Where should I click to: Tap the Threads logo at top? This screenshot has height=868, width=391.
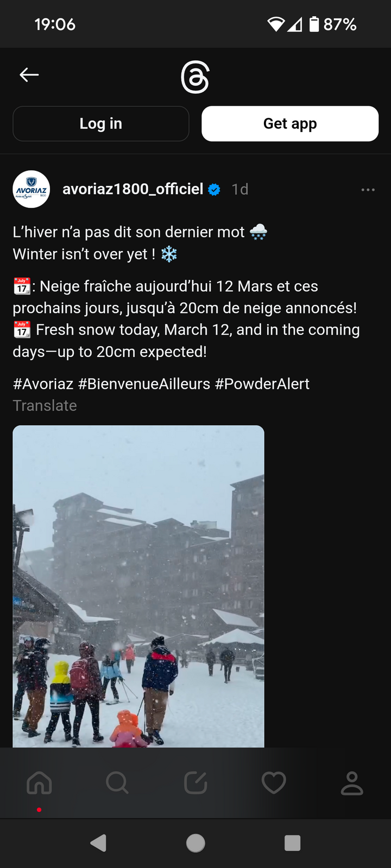(195, 78)
